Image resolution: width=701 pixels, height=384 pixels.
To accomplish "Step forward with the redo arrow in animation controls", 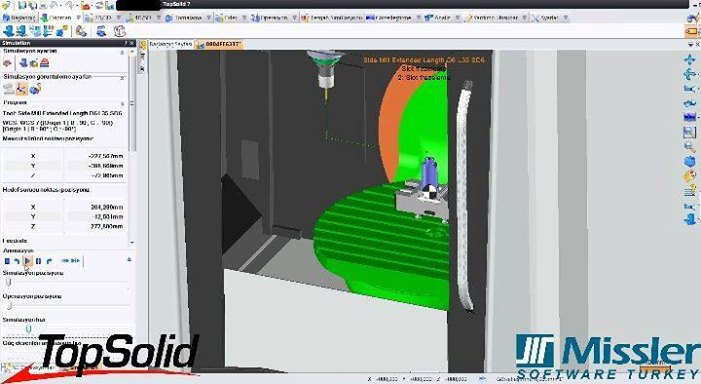I will 49,261.
